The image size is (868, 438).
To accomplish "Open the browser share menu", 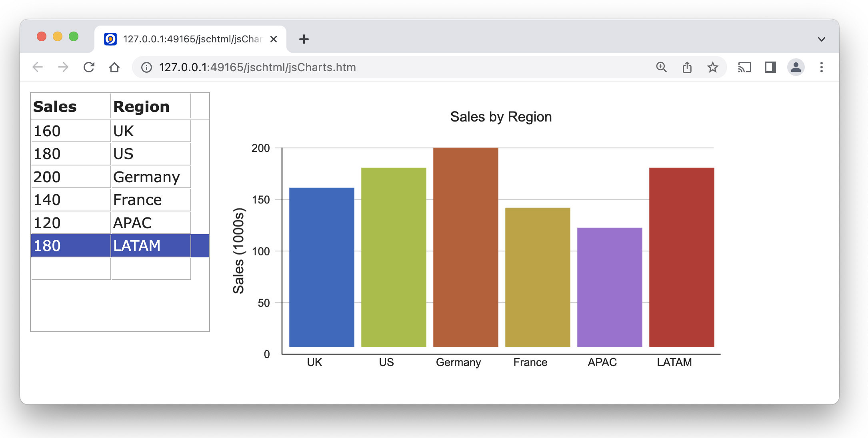I will [x=687, y=67].
